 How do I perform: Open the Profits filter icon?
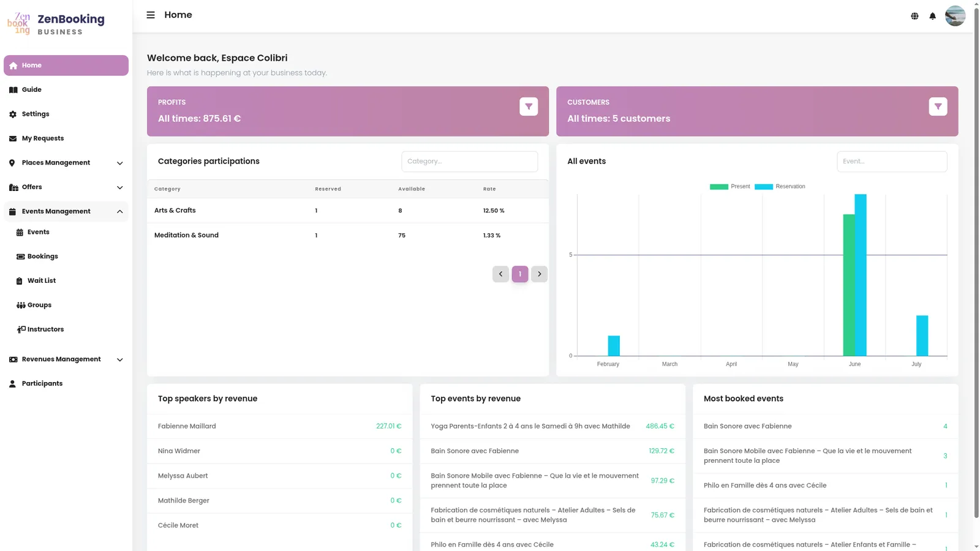[529, 107]
